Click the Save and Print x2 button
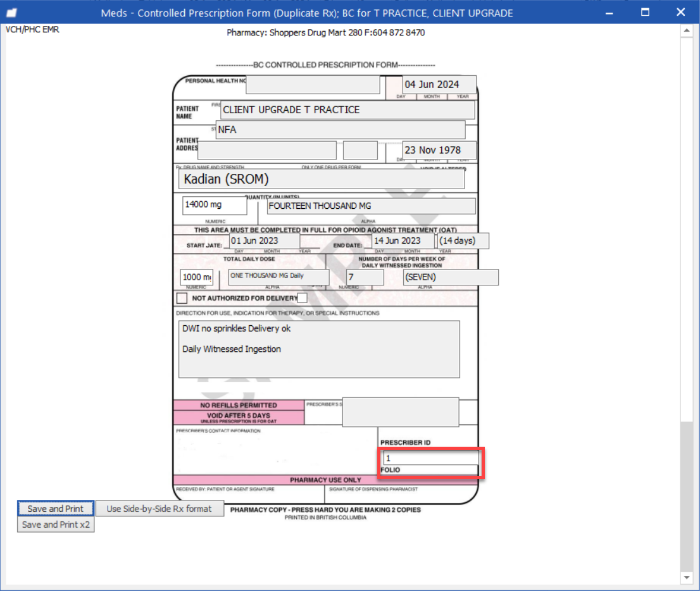This screenshot has height=591, width=700. point(55,524)
